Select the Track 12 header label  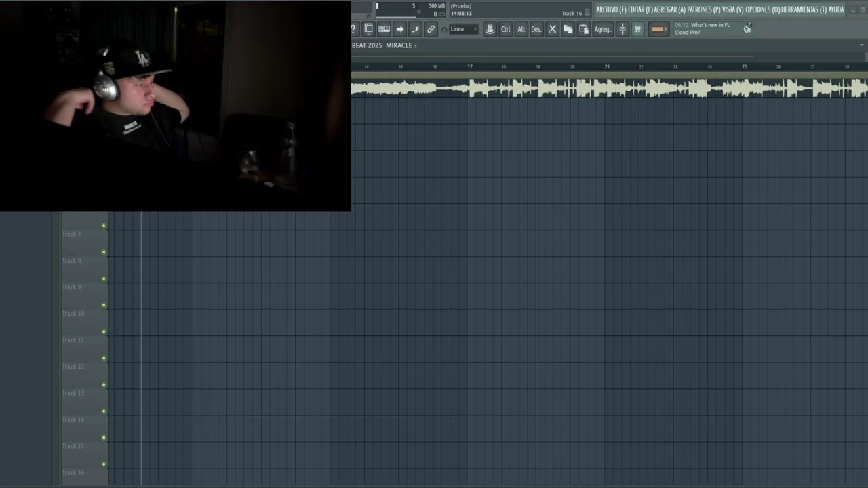click(x=73, y=367)
